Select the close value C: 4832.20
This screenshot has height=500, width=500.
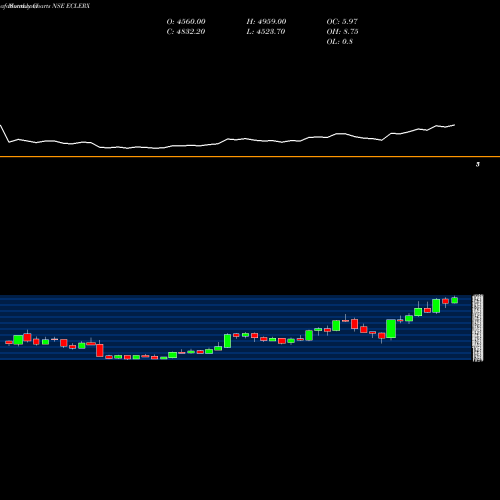click(x=186, y=32)
